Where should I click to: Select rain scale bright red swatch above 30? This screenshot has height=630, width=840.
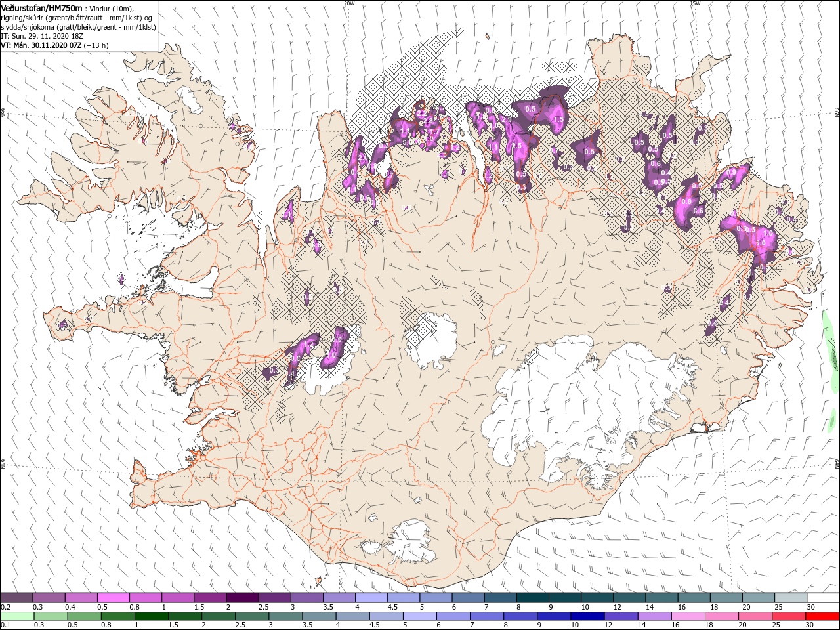tap(824, 616)
